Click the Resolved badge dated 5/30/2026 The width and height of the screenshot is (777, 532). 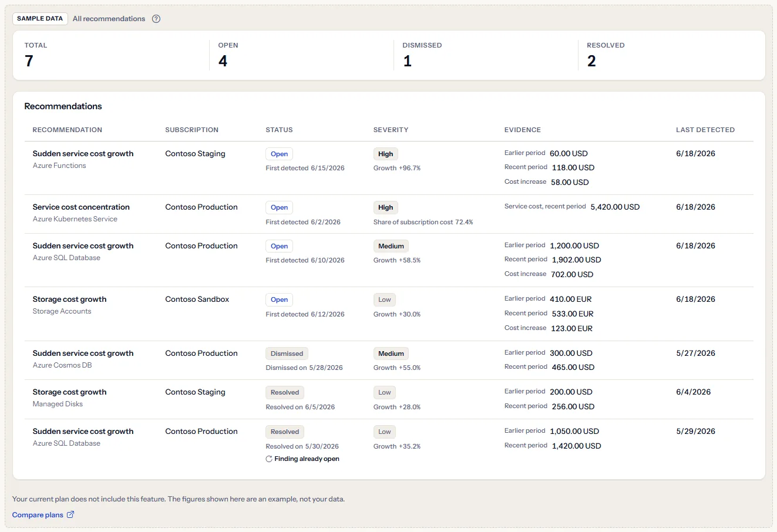pos(285,432)
